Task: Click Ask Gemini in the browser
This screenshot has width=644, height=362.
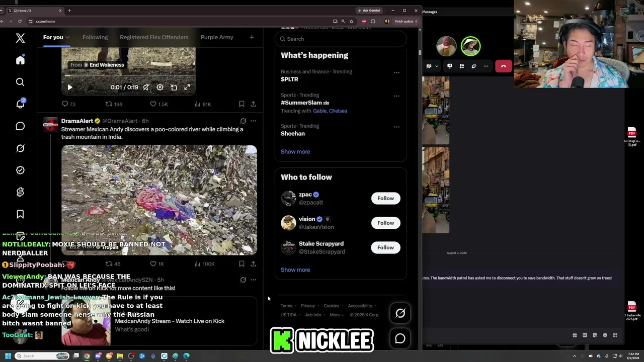Action: 368,11
